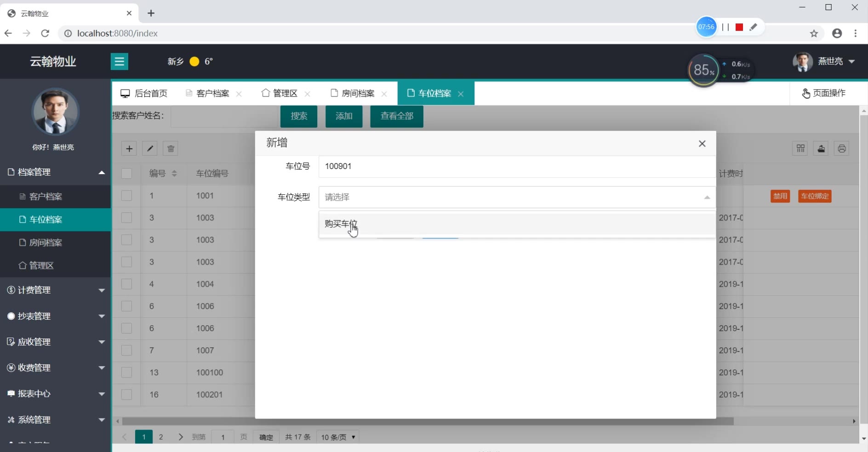Click the red stop recording icon
Screen dimensions: 868x452
[739, 27]
